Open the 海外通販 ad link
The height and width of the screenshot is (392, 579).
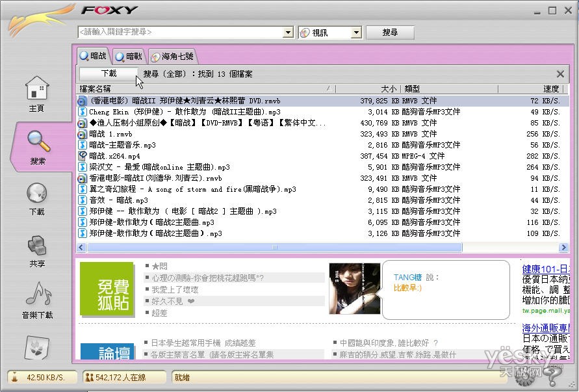pos(546,328)
